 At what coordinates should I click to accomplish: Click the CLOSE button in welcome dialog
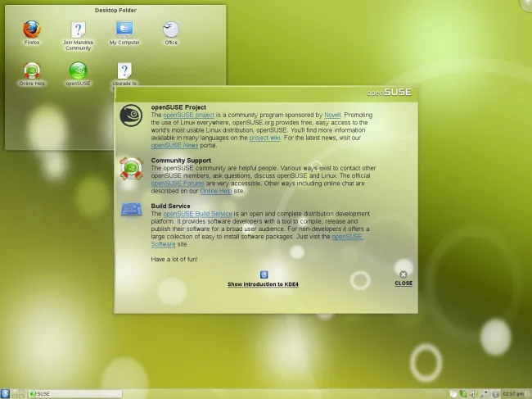(x=403, y=279)
